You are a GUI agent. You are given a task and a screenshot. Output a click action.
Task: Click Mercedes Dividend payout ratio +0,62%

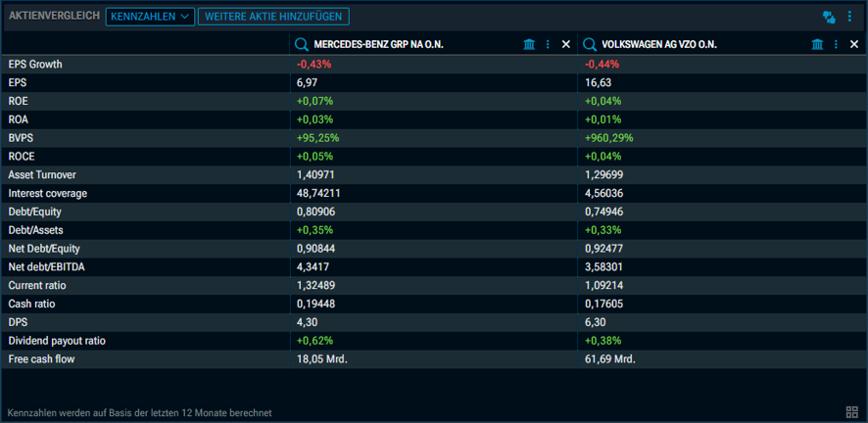tap(315, 341)
